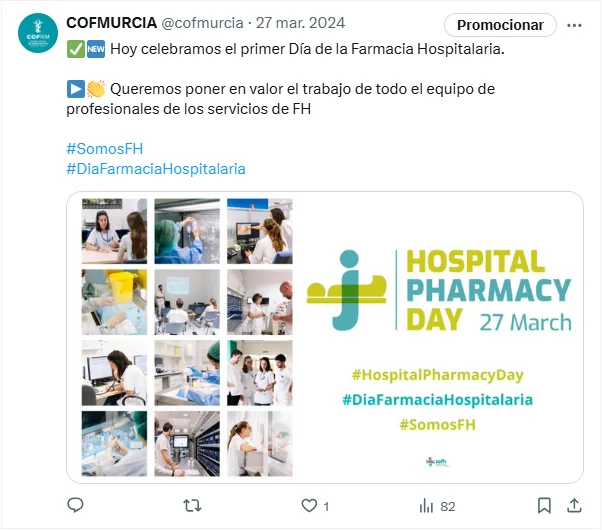Screen dimensions: 602x530
Task: Click the green check mark emoji
Action: pos(76,49)
